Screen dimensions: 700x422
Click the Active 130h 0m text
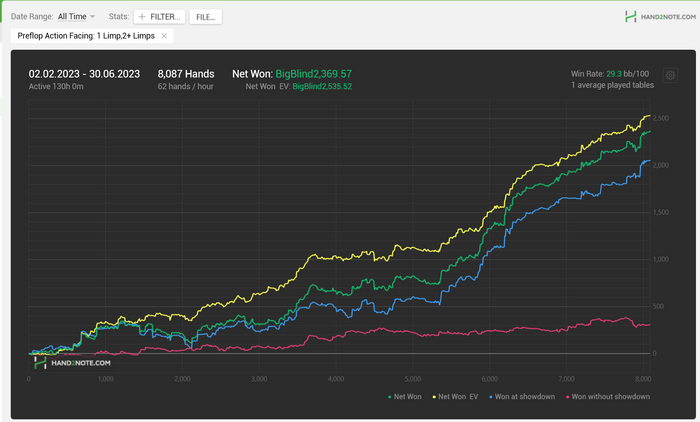pos(56,87)
